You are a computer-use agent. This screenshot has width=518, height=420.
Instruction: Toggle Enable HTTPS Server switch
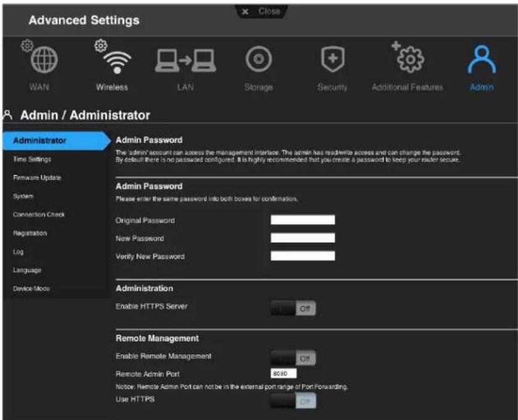293,308
